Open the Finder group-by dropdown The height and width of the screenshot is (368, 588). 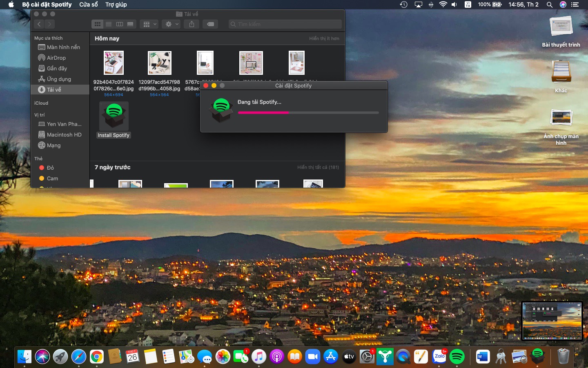pos(149,25)
